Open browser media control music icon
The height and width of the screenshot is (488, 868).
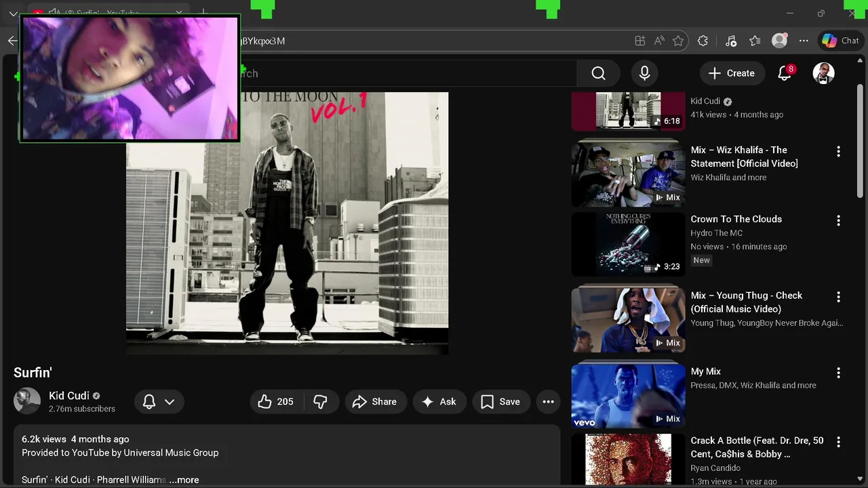point(730,41)
